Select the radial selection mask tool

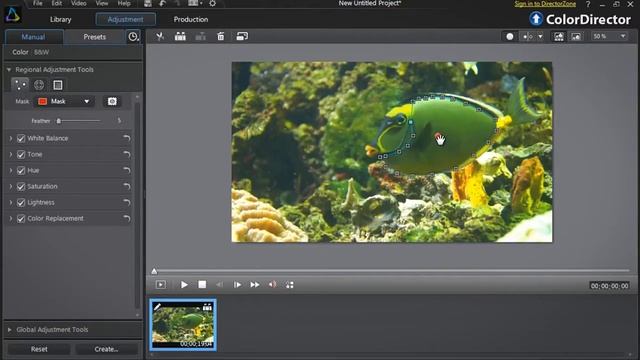click(x=39, y=84)
